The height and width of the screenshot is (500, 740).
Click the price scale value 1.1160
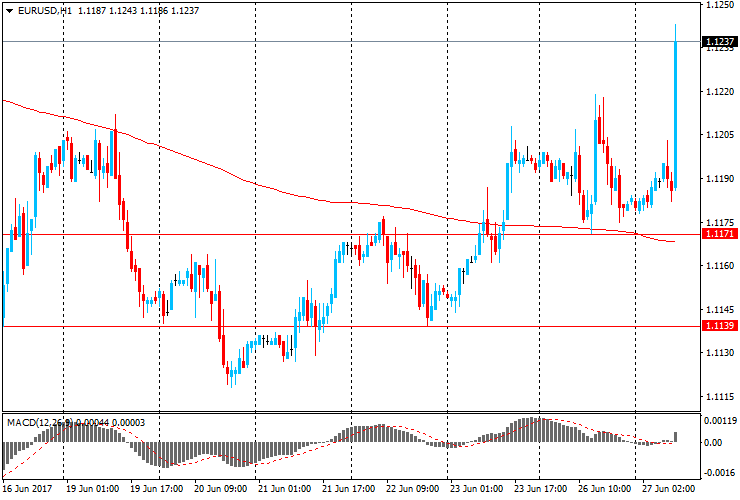pyautogui.click(x=720, y=266)
